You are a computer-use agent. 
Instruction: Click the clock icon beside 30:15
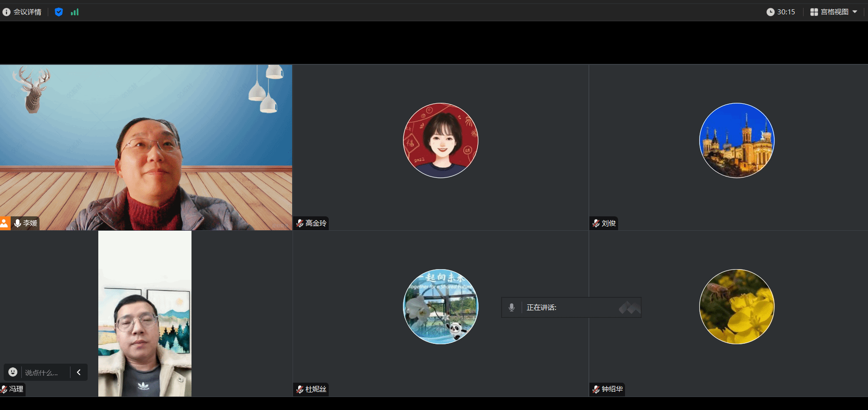click(x=770, y=12)
